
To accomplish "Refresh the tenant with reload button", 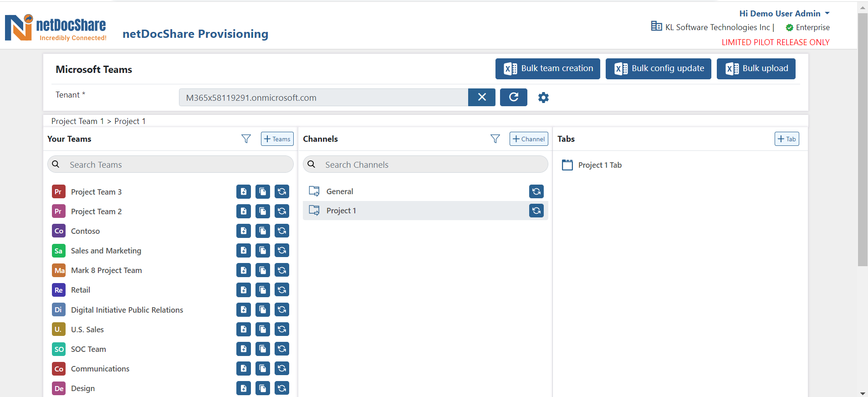I will click(514, 97).
